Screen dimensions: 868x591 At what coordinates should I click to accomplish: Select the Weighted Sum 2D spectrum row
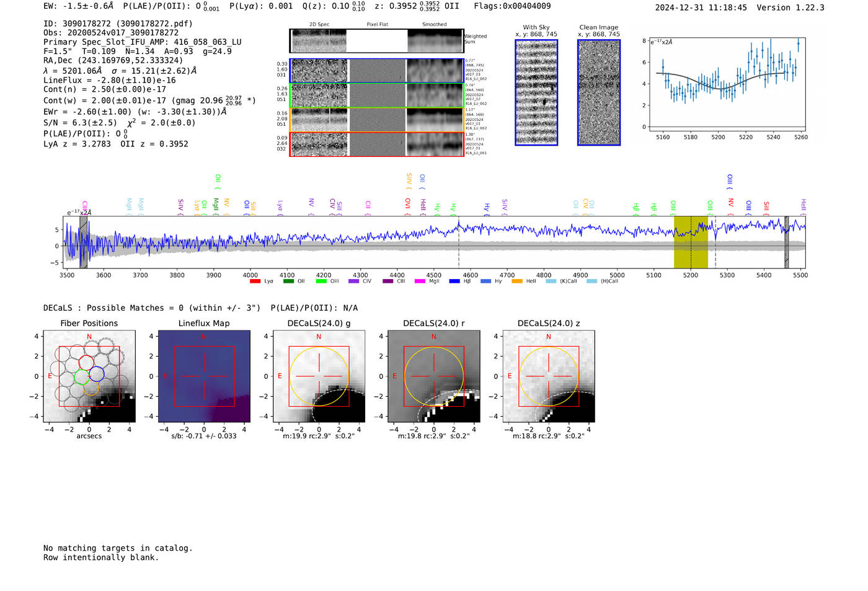pos(376,41)
